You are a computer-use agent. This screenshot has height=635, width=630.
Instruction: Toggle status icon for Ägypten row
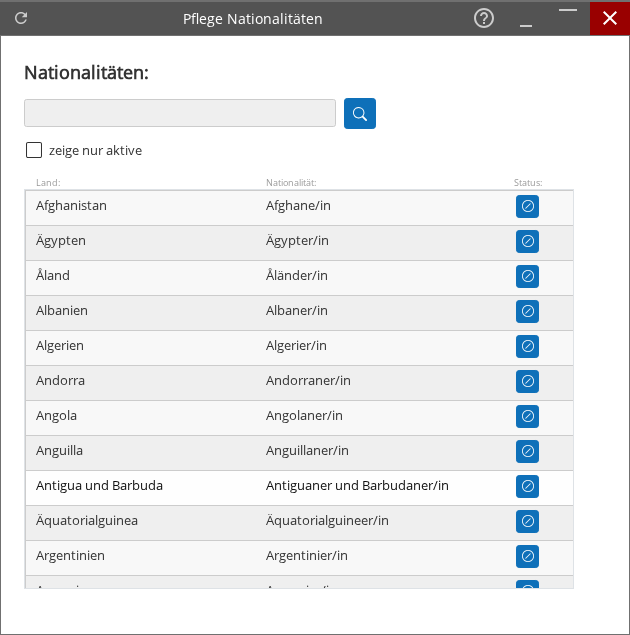tap(527, 241)
